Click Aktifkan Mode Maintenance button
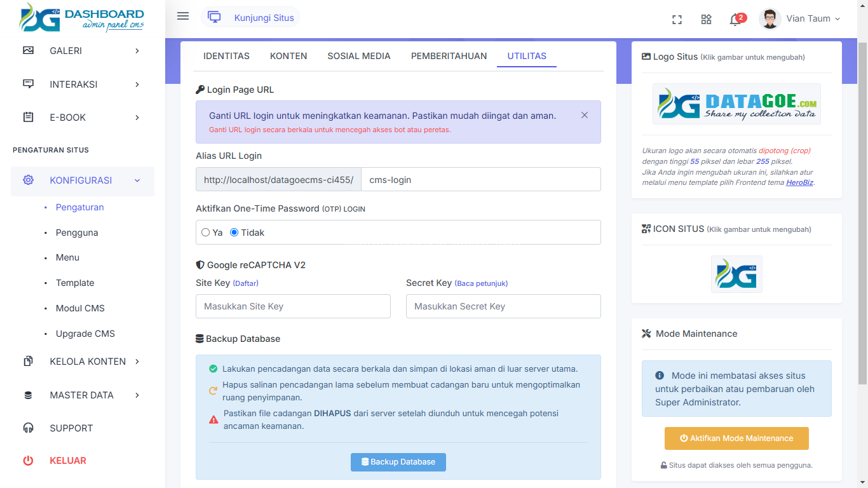868x488 pixels. coord(736,438)
